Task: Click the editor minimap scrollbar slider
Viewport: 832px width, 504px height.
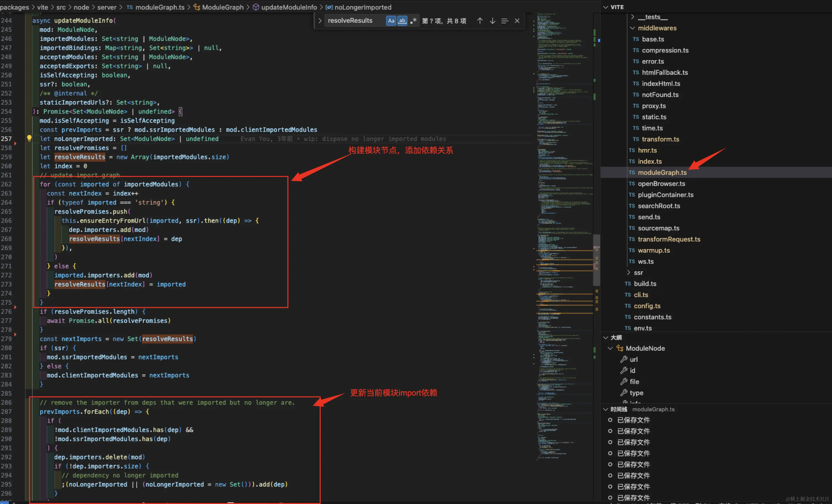Action: tap(596, 260)
